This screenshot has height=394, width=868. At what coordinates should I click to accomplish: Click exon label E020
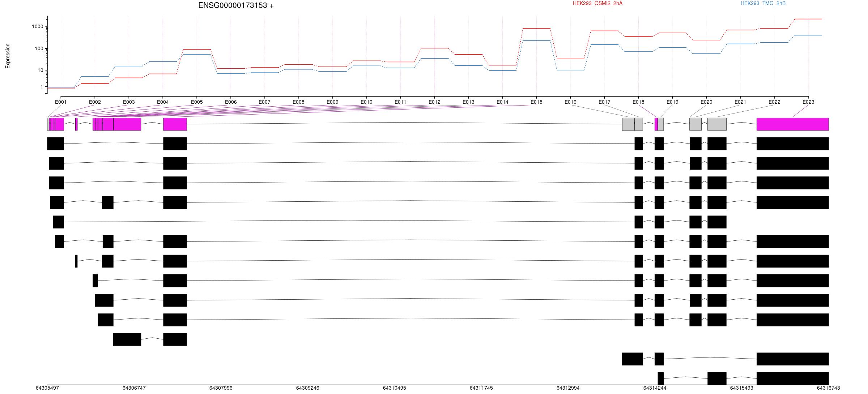(706, 102)
